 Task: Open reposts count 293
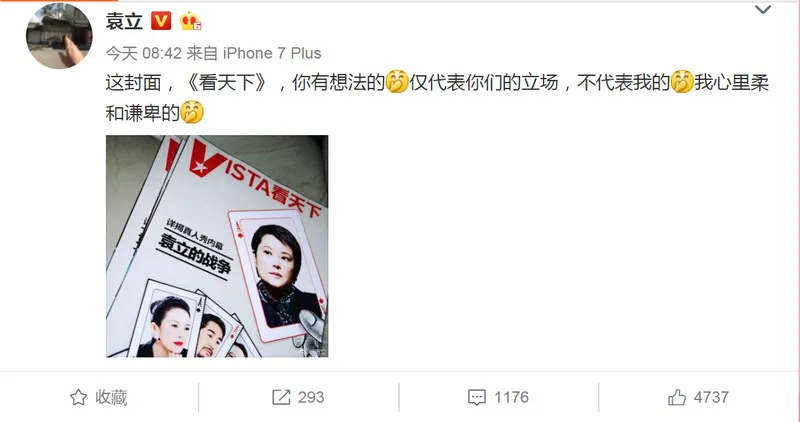(x=298, y=397)
